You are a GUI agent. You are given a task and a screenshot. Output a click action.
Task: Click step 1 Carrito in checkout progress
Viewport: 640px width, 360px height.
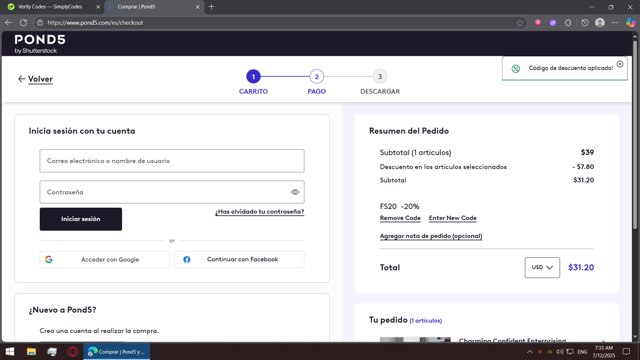pos(253,76)
